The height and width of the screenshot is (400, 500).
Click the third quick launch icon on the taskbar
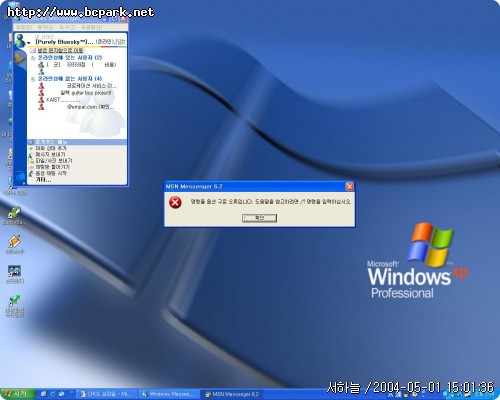(x=62, y=394)
